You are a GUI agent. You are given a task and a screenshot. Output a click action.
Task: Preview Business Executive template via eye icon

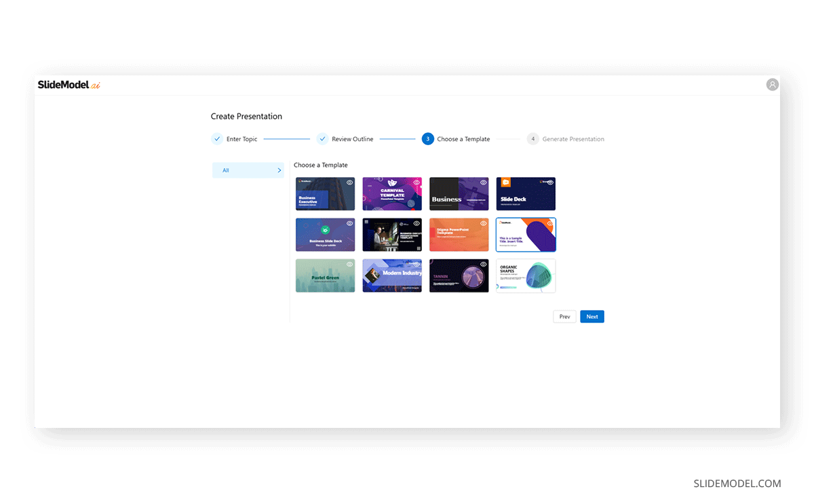click(350, 182)
